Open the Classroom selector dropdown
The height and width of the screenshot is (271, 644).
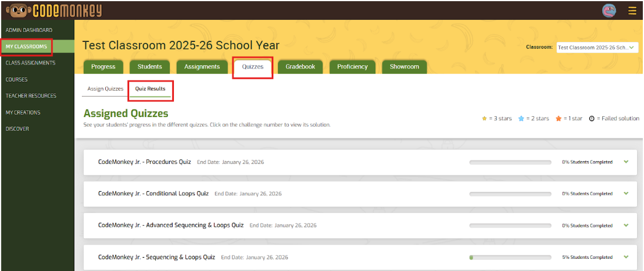597,47
